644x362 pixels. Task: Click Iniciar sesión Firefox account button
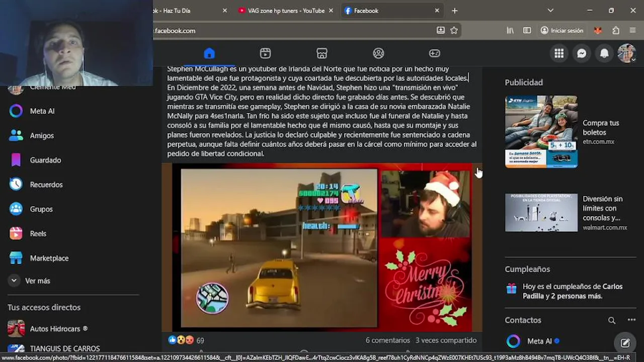[x=562, y=31]
